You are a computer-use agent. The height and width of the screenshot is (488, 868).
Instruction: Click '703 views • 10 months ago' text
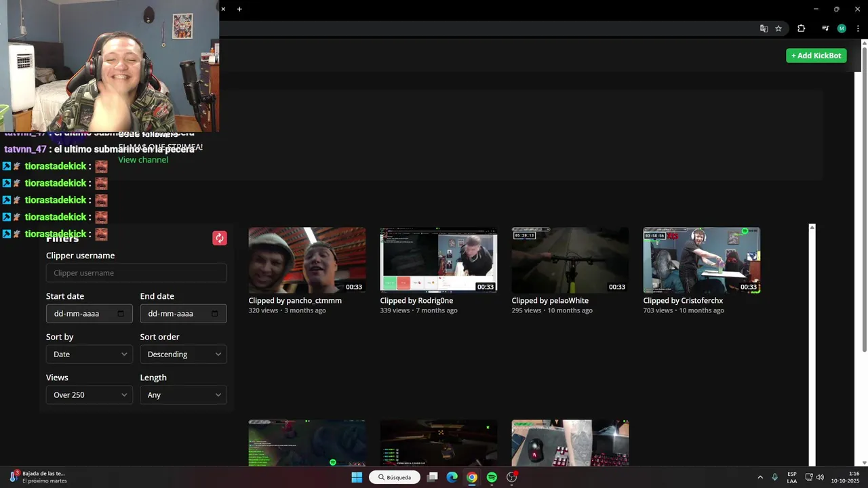[x=684, y=310]
